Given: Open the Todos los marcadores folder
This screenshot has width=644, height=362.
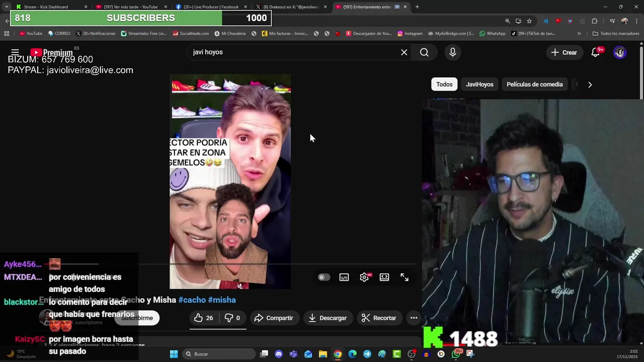Looking at the screenshot, I should coord(616,34).
